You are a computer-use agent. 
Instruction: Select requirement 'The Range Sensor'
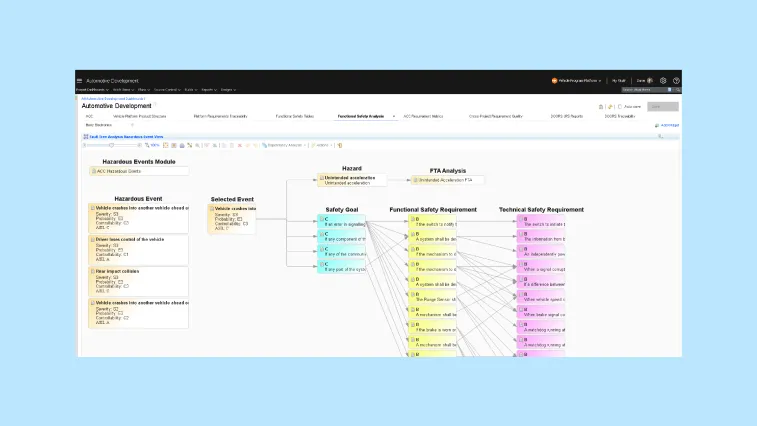[433, 297]
